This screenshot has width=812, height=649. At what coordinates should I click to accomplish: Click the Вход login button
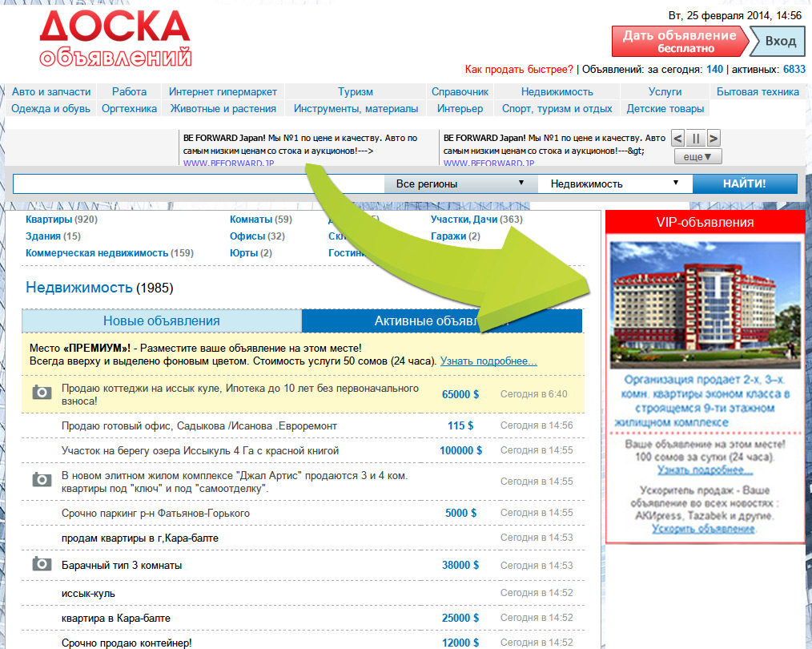779,41
